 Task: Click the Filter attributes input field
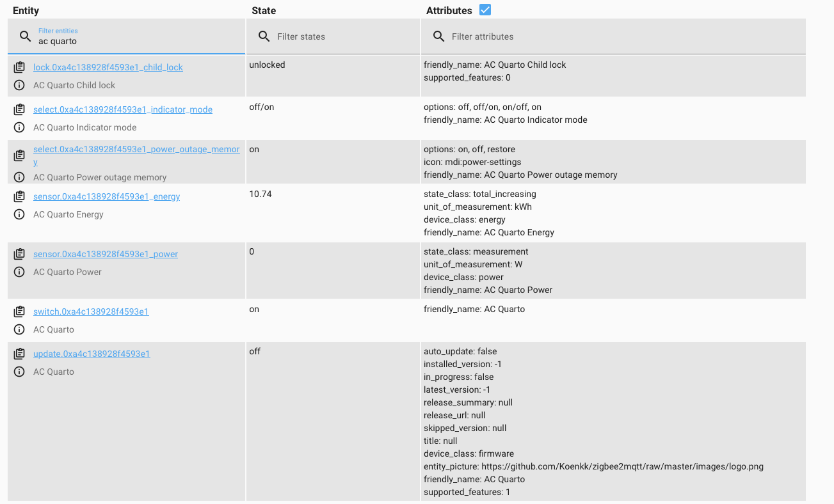click(486, 36)
